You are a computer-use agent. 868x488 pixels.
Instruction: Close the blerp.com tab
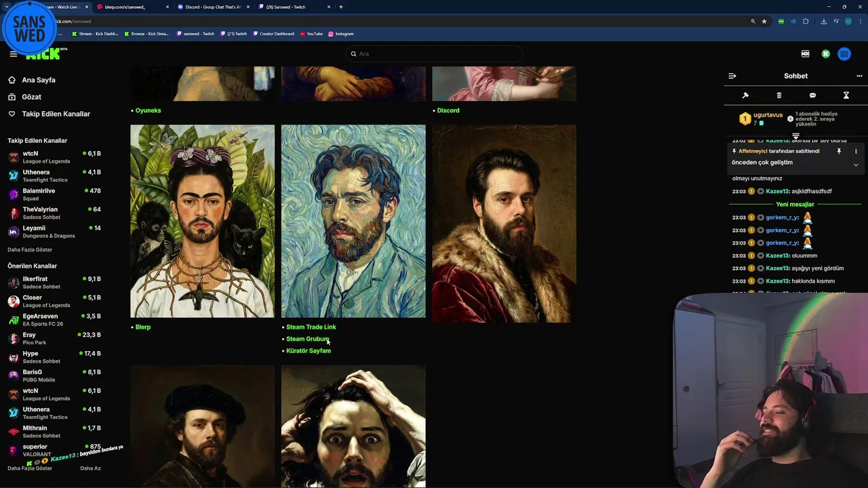click(167, 7)
